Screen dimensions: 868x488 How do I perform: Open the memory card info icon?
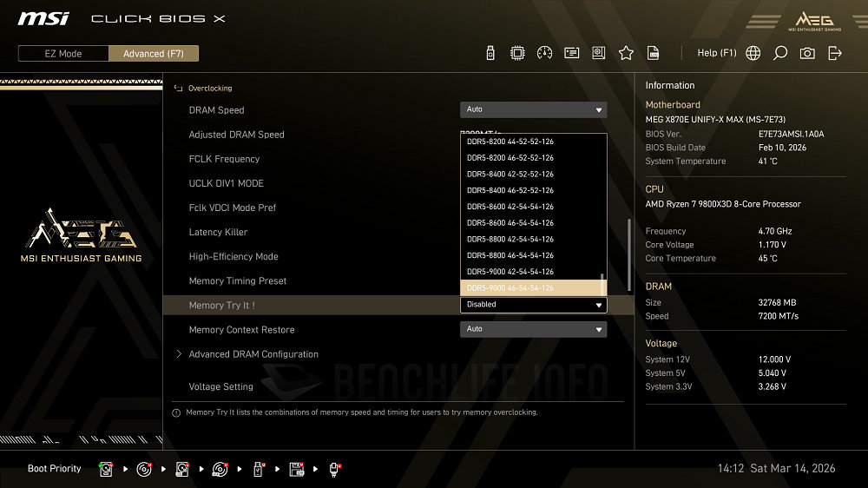(x=571, y=53)
